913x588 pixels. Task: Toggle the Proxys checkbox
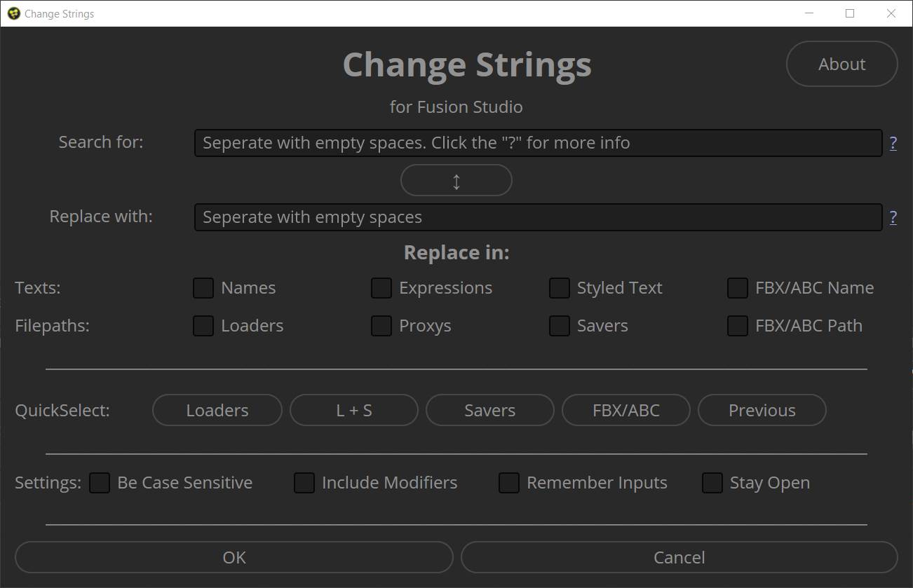pos(381,326)
